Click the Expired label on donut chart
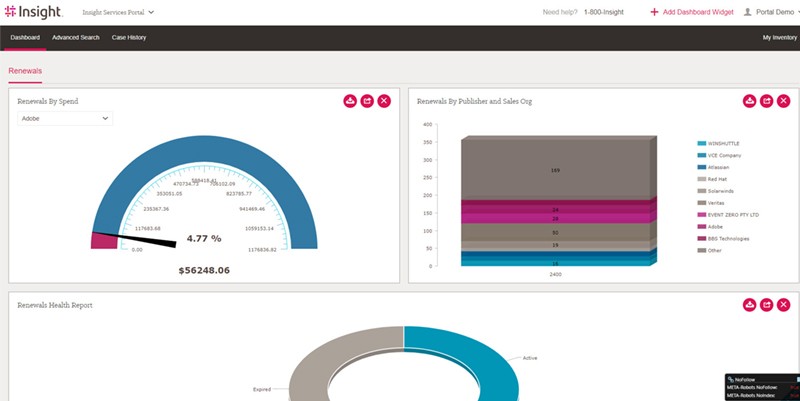The height and width of the screenshot is (401, 800). (x=262, y=389)
